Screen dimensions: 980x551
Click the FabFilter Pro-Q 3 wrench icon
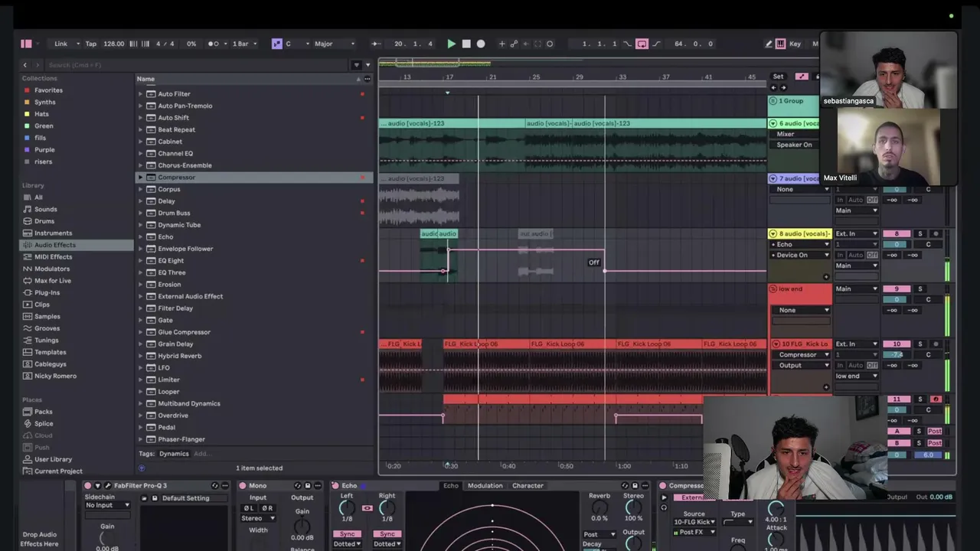(107, 486)
